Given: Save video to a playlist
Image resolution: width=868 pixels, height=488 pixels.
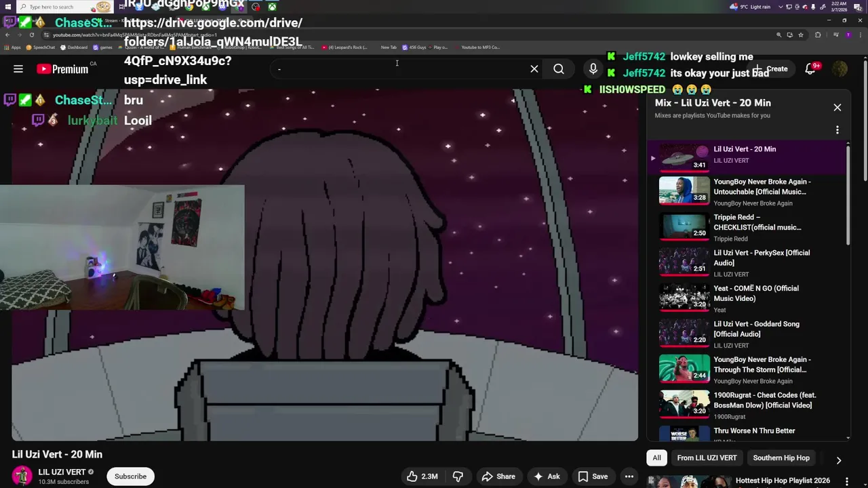Looking at the screenshot, I should pos(593,476).
